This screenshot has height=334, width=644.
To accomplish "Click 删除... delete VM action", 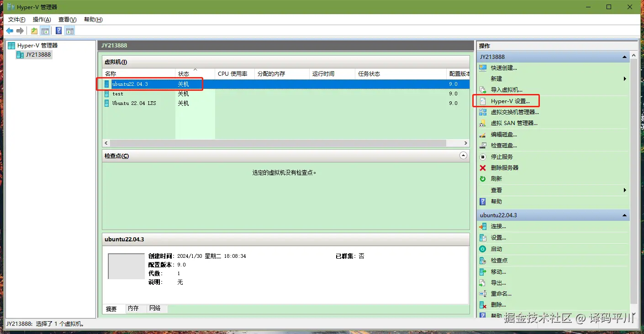I will pyautogui.click(x=498, y=305).
